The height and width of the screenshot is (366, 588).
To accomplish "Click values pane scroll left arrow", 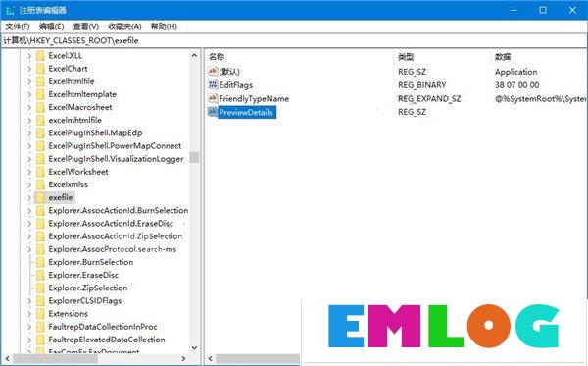I will pos(211,358).
